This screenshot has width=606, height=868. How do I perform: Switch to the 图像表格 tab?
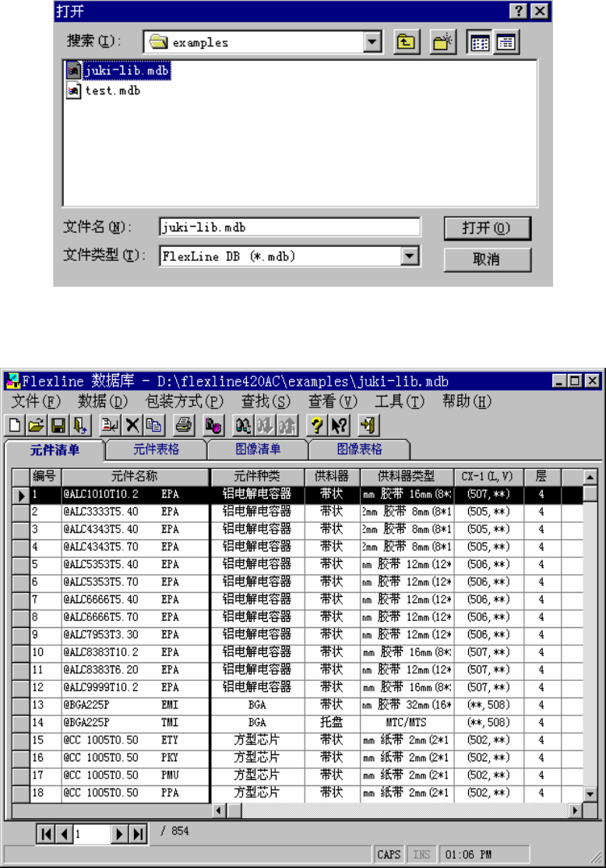click(360, 449)
